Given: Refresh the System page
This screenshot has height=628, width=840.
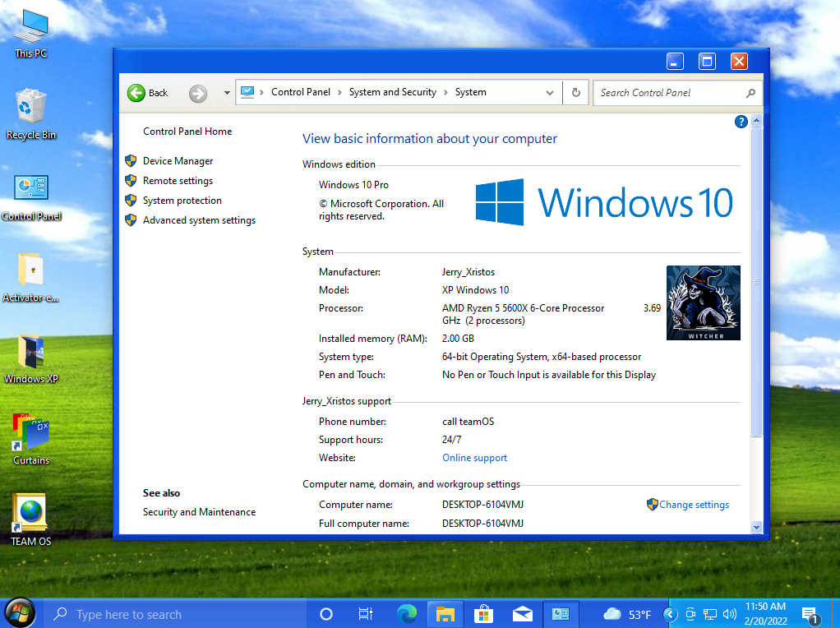Looking at the screenshot, I should click(576, 93).
